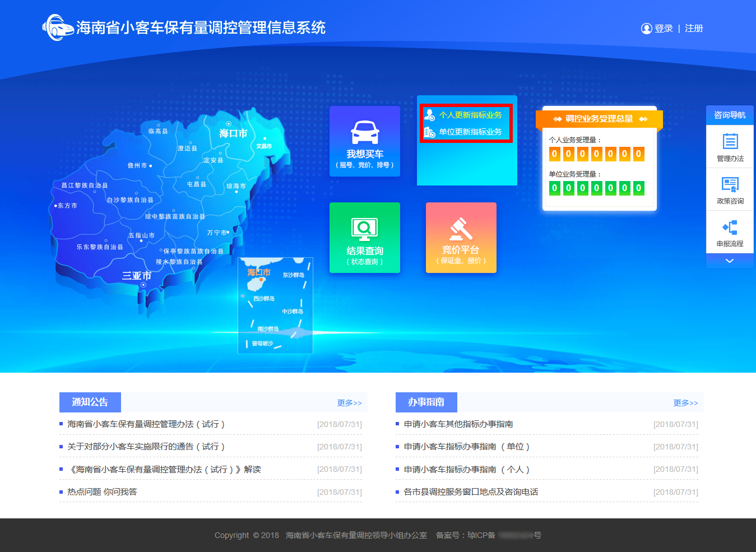Image resolution: width=756 pixels, height=552 pixels.
Task: Open the 我想买车 car tile
Action: click(x=365, y=141)
